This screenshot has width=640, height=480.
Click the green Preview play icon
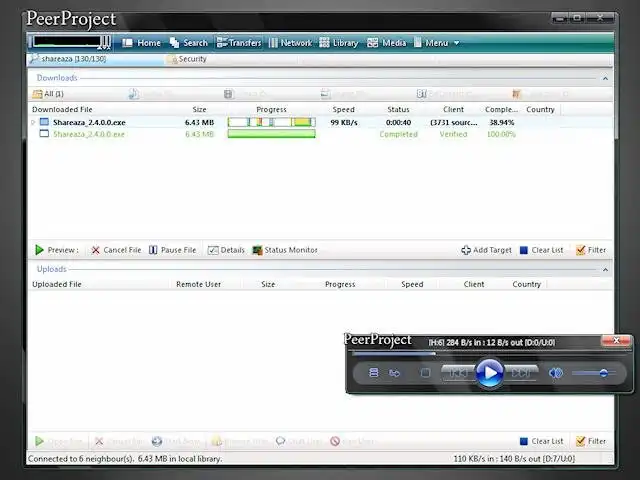click(x=39, y=250)
